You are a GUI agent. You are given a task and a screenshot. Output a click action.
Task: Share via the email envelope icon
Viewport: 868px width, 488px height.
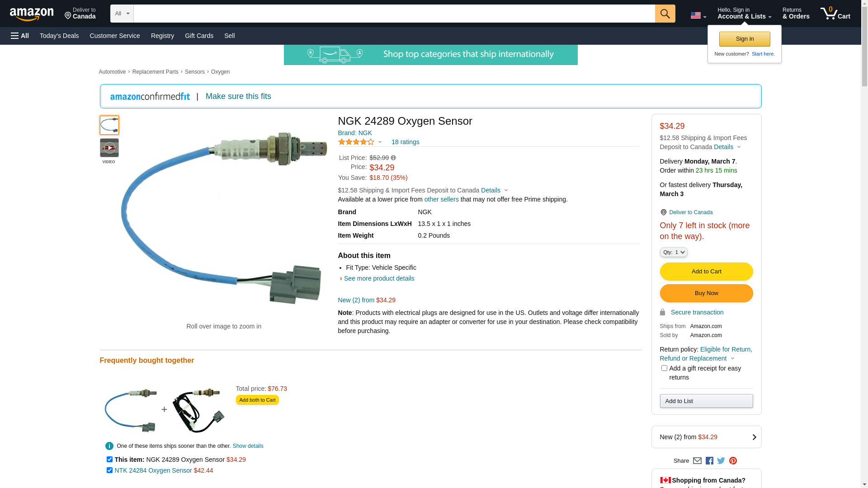coord(697,461)
